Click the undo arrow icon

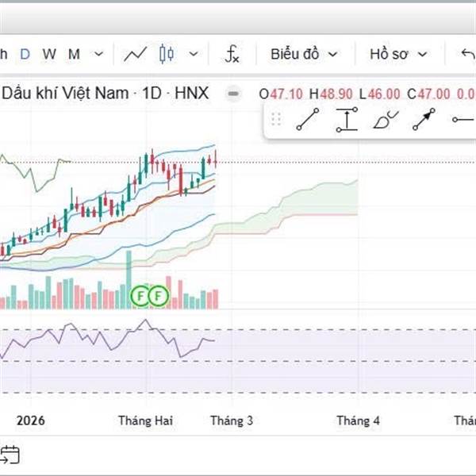point(468,54)
